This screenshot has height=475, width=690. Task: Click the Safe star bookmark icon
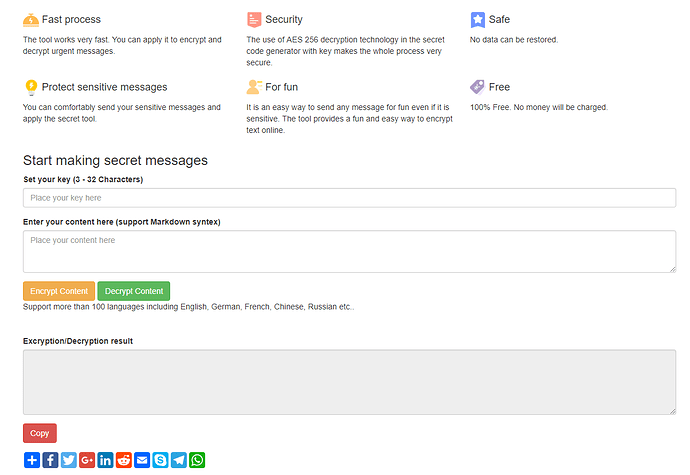477,20
